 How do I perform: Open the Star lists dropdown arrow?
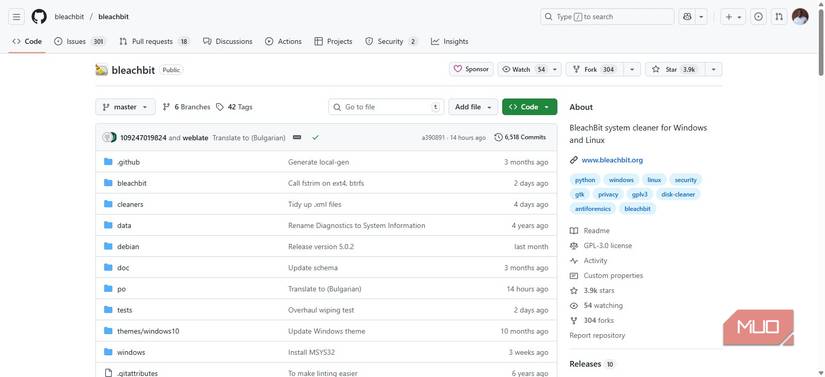pyautogui.click(x=713, y=69)
